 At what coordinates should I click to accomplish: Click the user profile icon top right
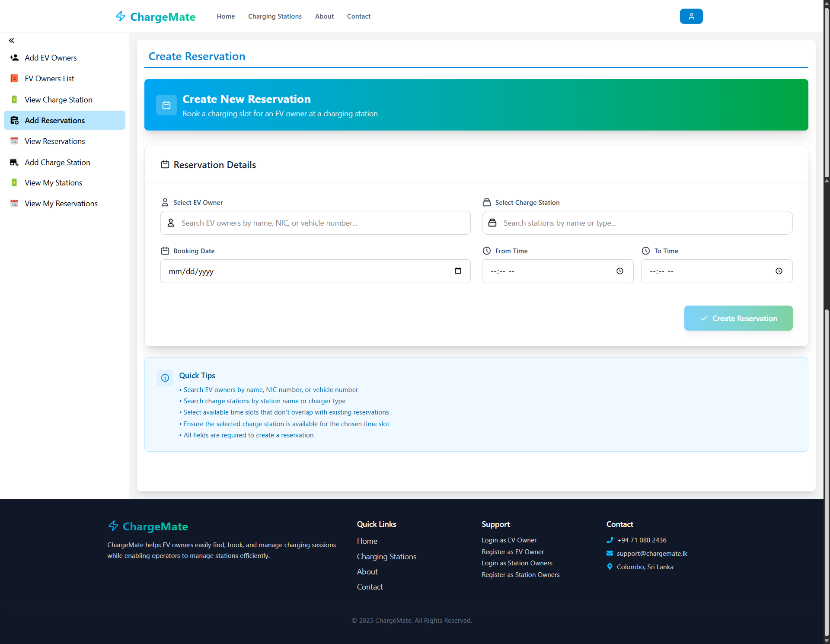691,16
